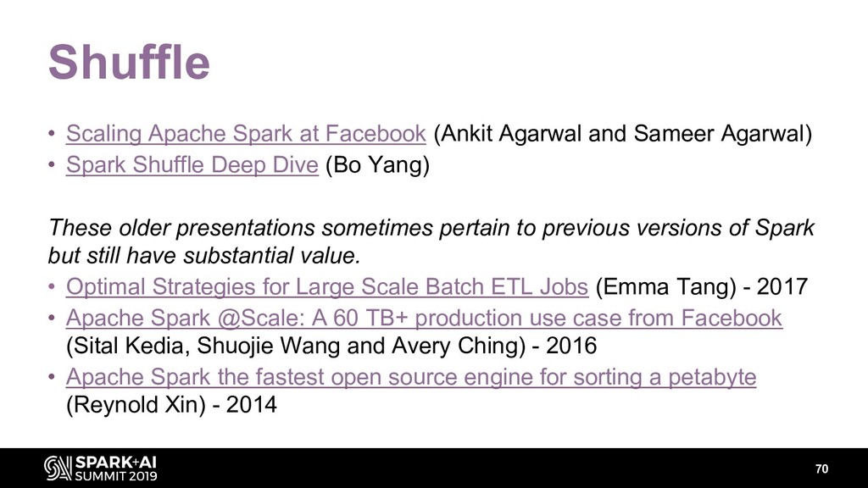Click the Bo Yang author name
Image resolution: width=868 pixels, height=488 pixels.
[x=377, y=164]
